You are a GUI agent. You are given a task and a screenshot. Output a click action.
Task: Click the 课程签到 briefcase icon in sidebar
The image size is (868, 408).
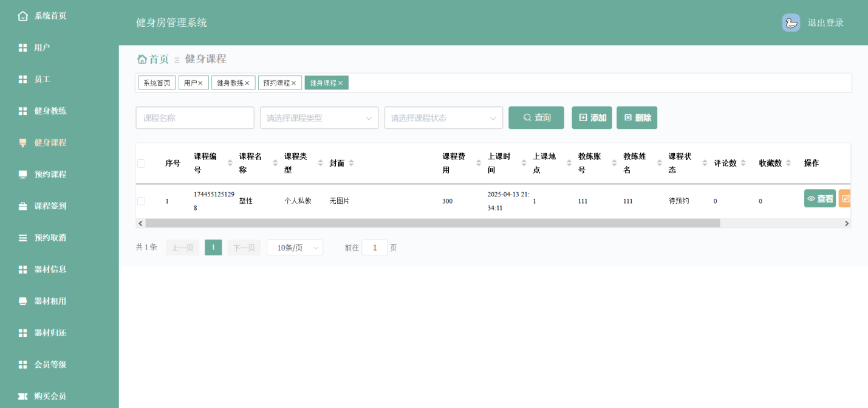(x=22, y=206)
